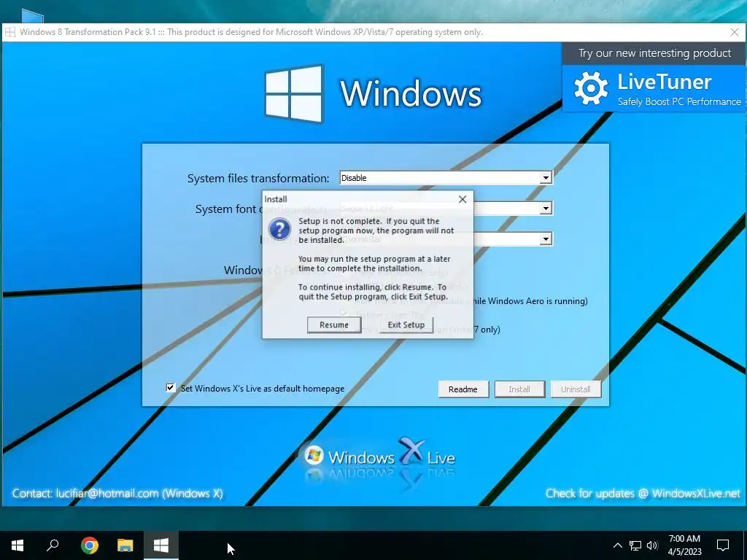Click the question mark icon in Install dialog

279,229
